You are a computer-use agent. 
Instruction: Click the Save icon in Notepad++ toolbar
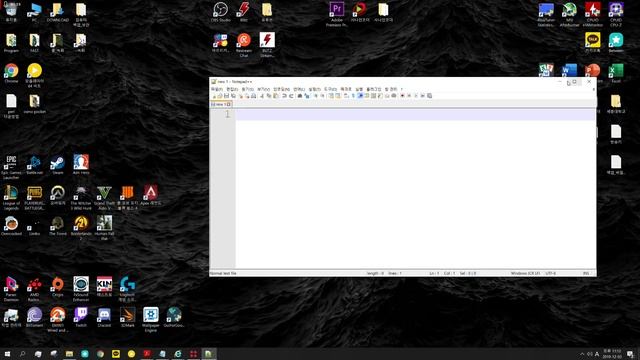[x=227, y=96]
